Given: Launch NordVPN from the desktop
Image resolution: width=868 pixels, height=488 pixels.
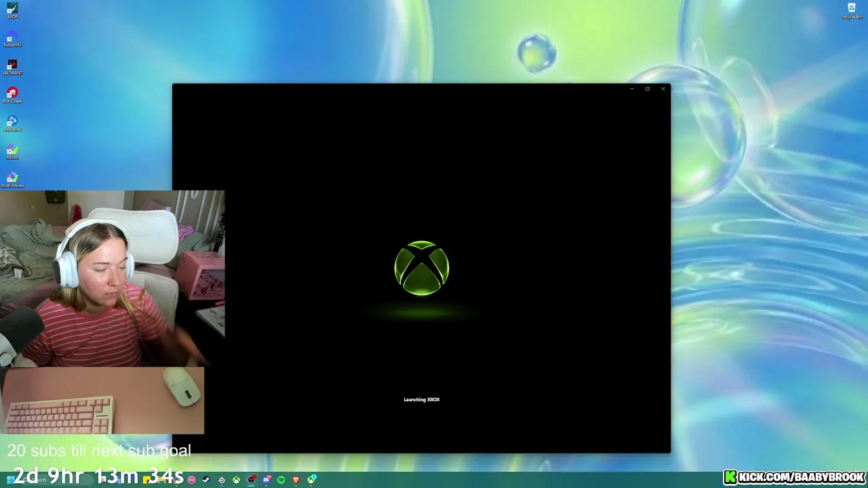Looking at the screenshot, I should coord(12,39).
